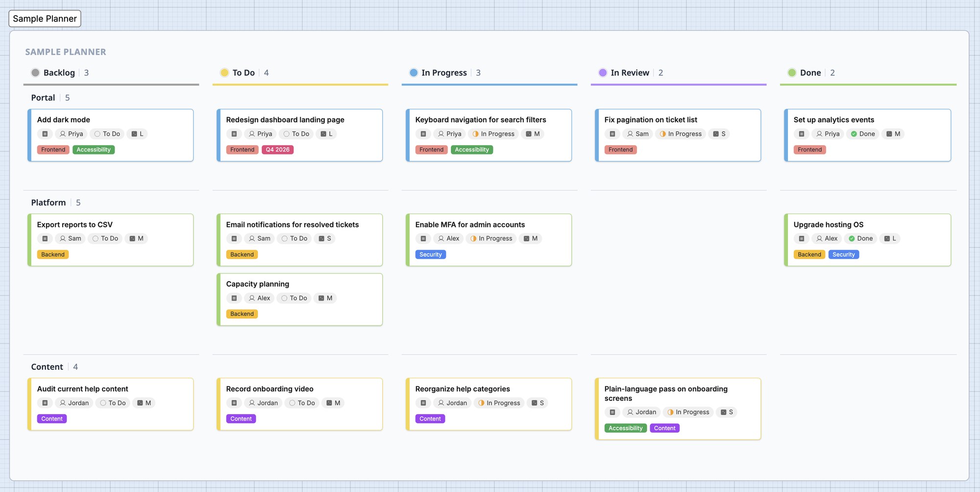
Task: Click the To Do status on Export reports to CSV
Action: (x=105, y=239)
